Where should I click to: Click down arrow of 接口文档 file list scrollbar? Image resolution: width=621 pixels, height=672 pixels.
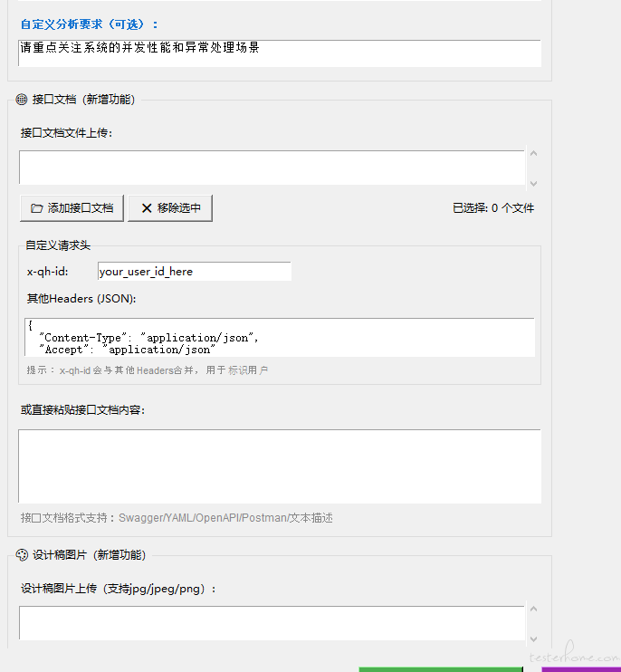coord(533,182)
